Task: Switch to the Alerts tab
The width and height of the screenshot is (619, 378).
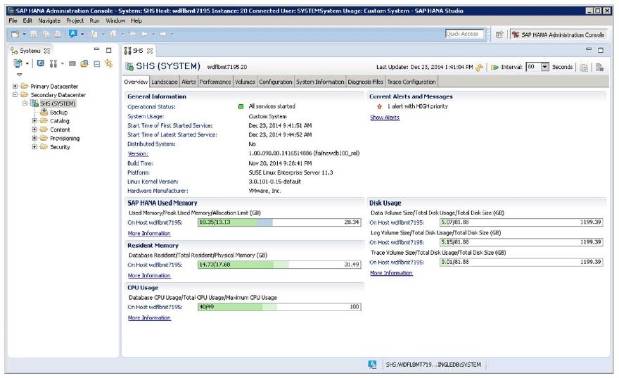Action: click(188, 82)
